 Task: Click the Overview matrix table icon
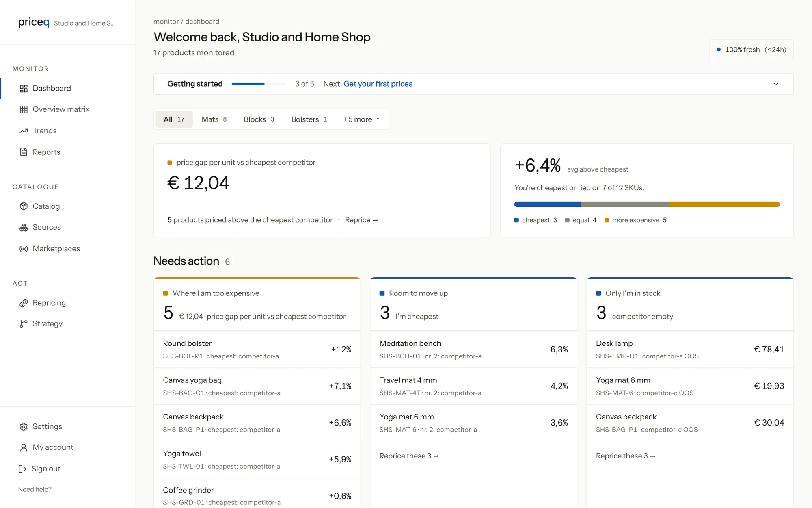pos(24,109)
